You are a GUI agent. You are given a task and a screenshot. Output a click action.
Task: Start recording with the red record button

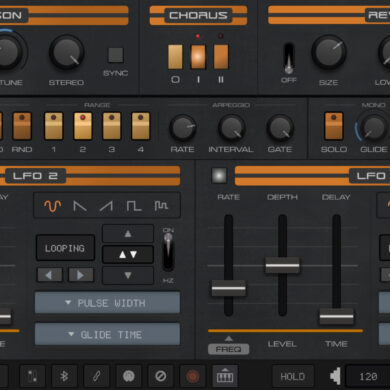click(x=193, y=376)
